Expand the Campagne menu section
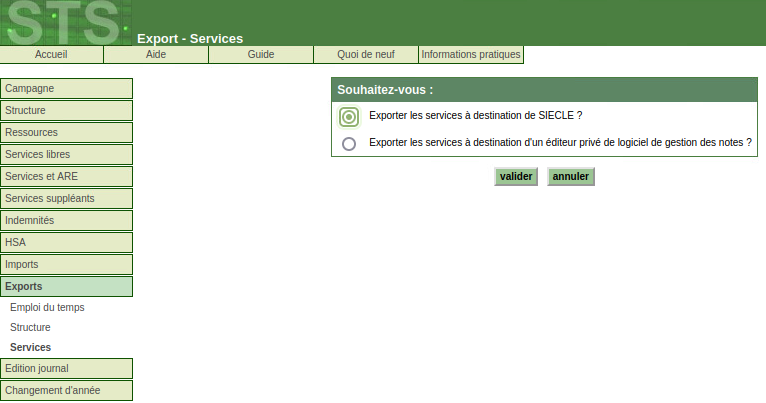766x403 pixels. 66,89
